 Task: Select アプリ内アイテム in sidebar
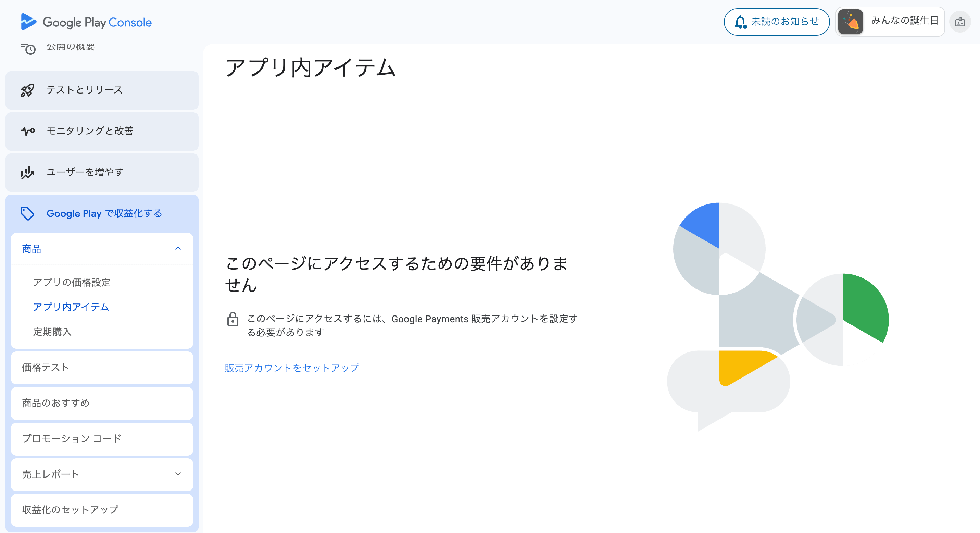[71, 307]
